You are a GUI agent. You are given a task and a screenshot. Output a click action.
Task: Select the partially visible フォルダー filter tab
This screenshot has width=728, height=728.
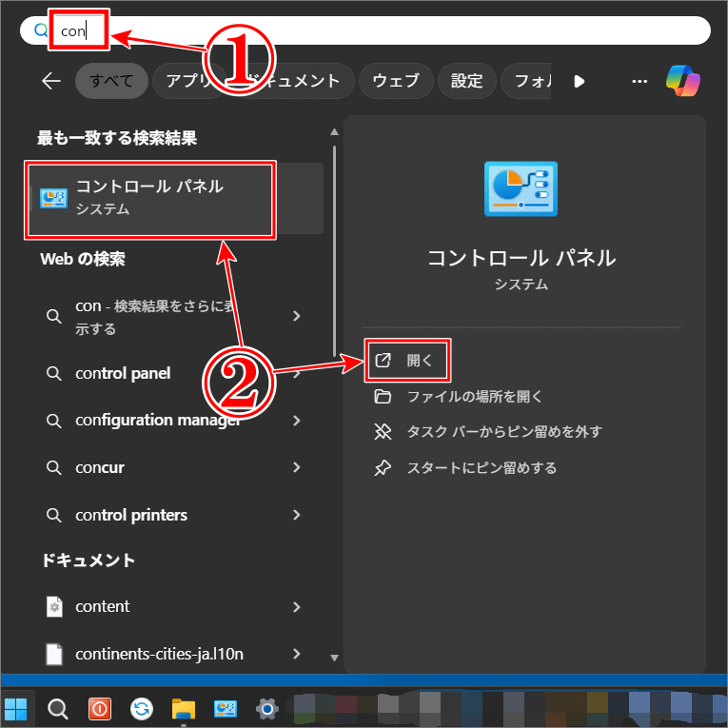click(527, 81)
